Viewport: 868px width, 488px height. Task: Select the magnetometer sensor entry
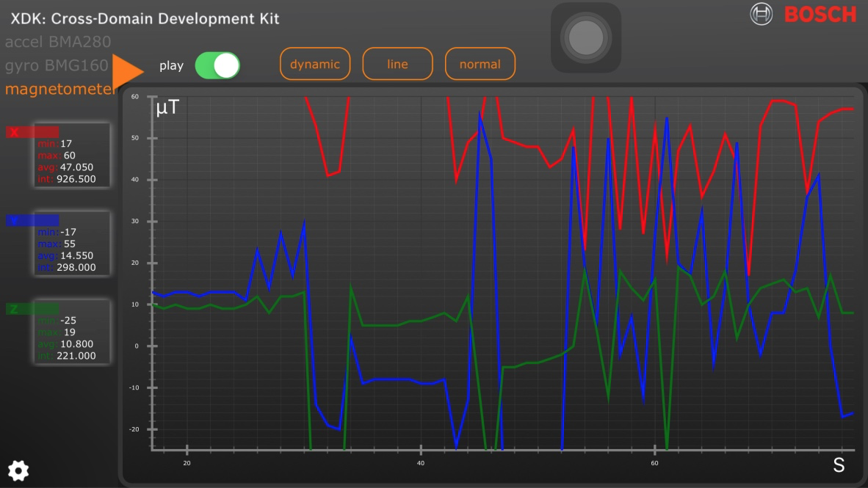point(60,90)
